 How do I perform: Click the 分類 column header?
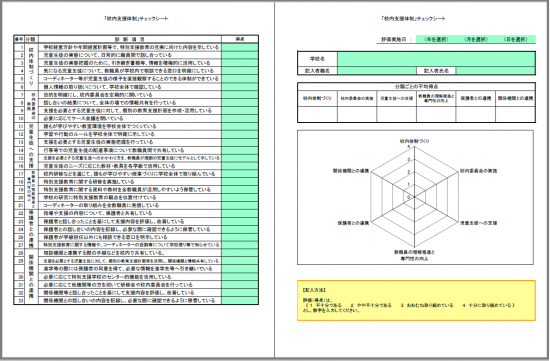[31, 39]
